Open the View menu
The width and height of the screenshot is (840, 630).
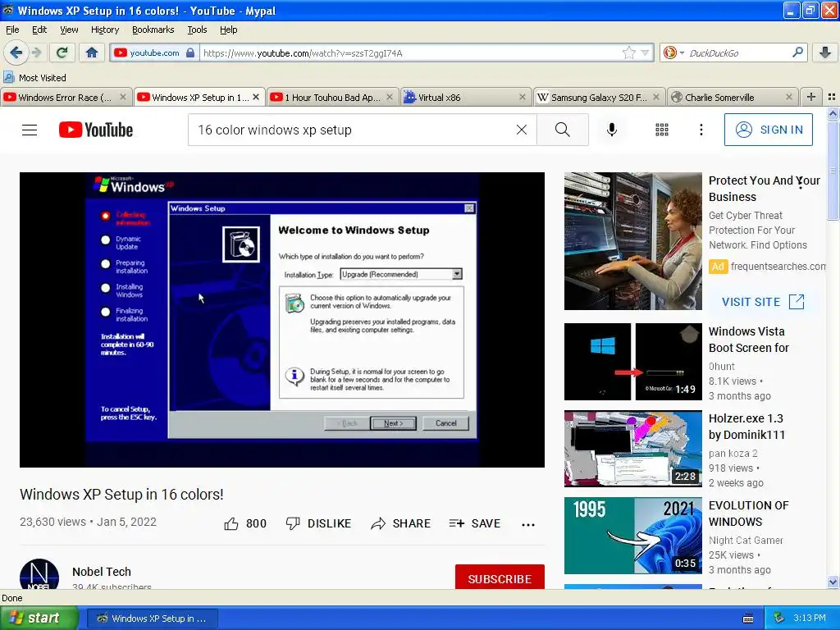69,30
